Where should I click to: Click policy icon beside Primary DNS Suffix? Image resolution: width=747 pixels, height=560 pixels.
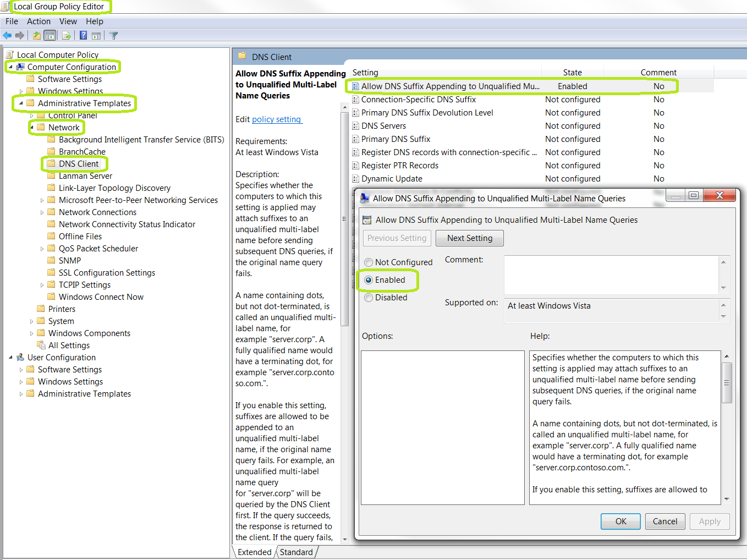[356, 139]
